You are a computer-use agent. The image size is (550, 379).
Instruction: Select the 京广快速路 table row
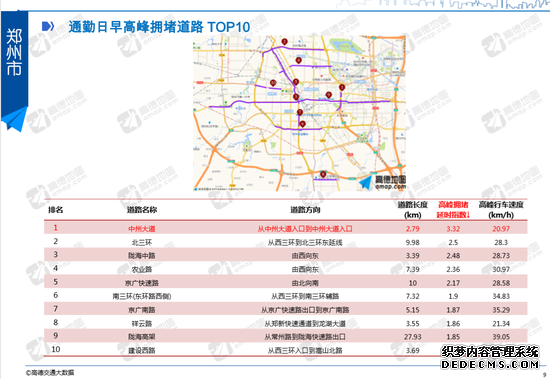[x=286, y=282]
